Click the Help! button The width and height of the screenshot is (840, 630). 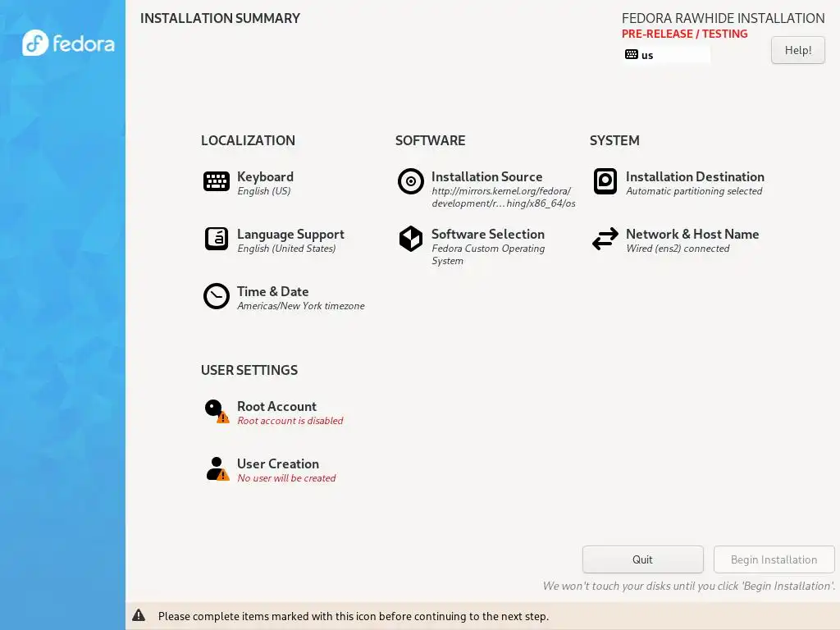pyautogui.click(x=798, y=50)
